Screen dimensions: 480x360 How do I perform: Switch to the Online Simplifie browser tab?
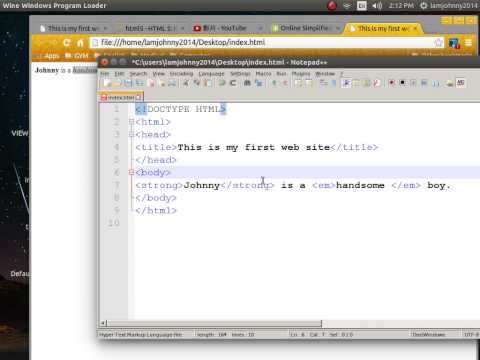(x=305, y=28)
